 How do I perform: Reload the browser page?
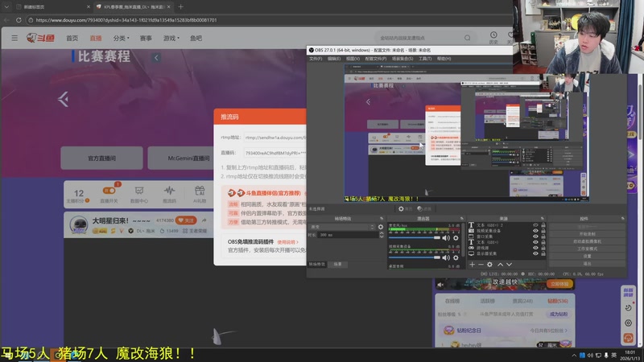click(19, 19)
